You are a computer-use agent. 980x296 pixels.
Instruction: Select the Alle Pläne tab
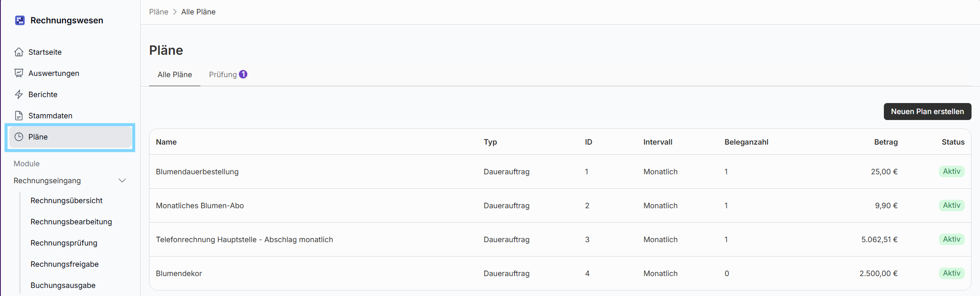point(174,75)
